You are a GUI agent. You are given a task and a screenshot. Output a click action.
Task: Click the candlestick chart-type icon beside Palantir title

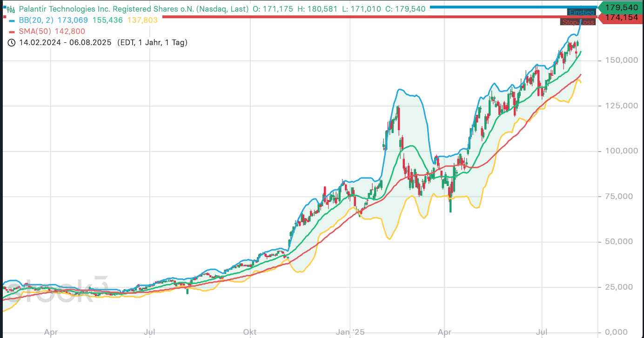point(11,9)
